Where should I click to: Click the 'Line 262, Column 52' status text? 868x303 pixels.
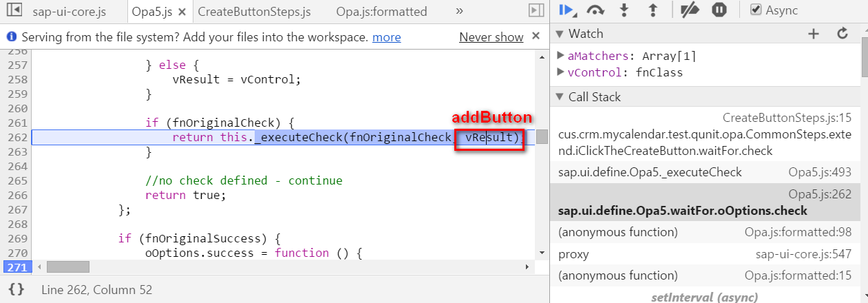97,290
